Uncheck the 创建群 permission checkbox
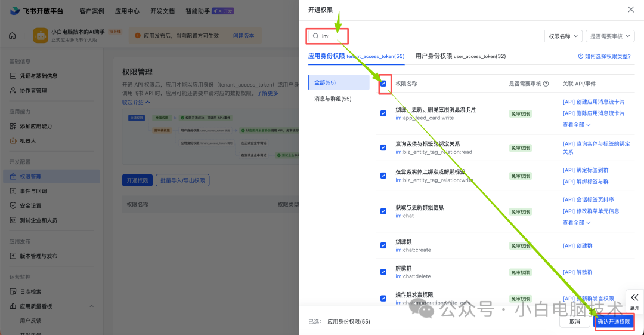Viewport: 644px width, 335px height. (x=383, y=245)
